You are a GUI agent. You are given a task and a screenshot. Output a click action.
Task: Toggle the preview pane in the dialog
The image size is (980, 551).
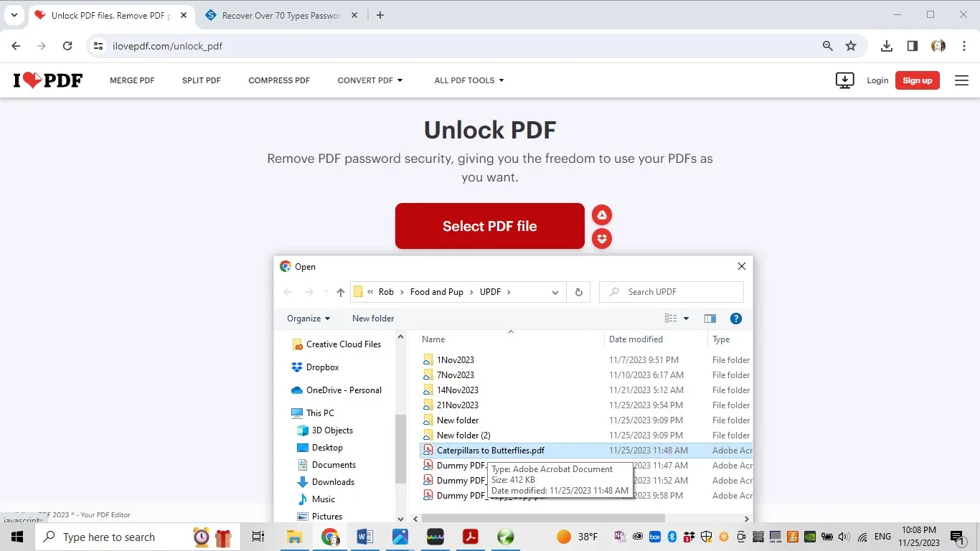[x=710, y=318]
